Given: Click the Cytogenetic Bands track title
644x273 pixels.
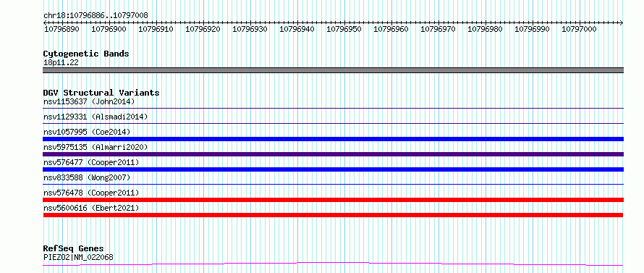Looking at the screenshot, I should [86, 54].
